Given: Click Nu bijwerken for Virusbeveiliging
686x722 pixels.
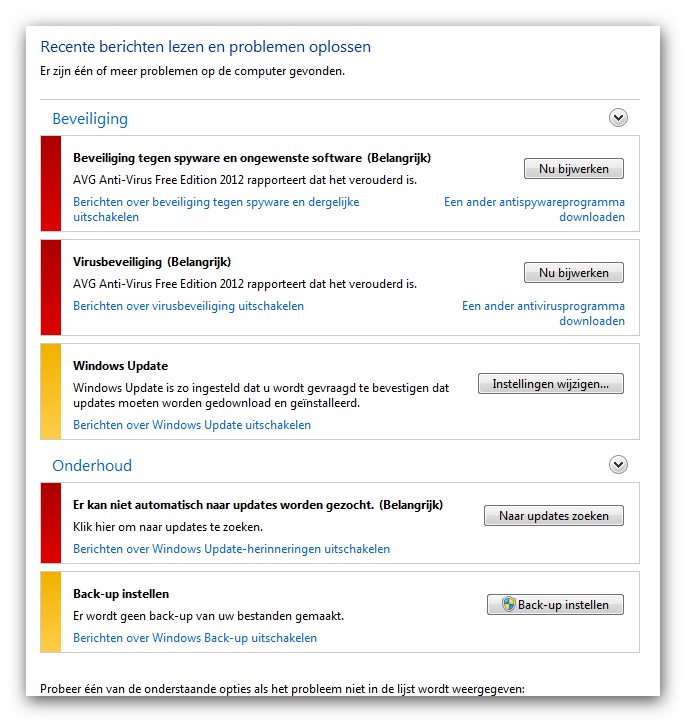Looking at the screenshot, I should (x=574, y=273).
